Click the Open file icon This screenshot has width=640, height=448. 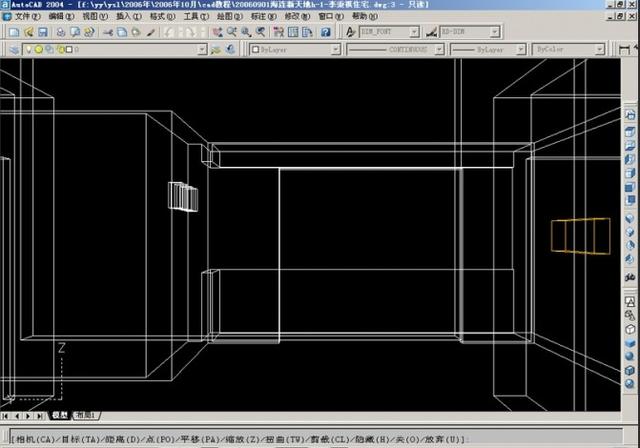point(29,32)
